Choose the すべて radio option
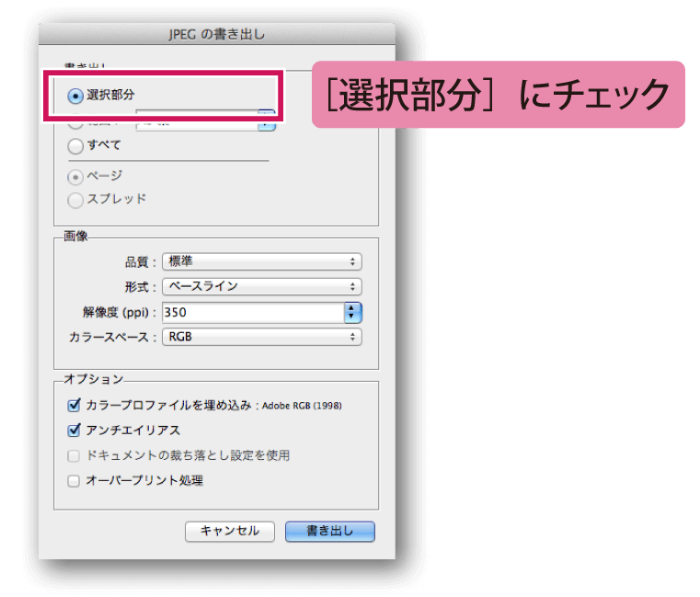Image resolution: width=700 pixels, height=597 pixels. (x=76, y=145)
